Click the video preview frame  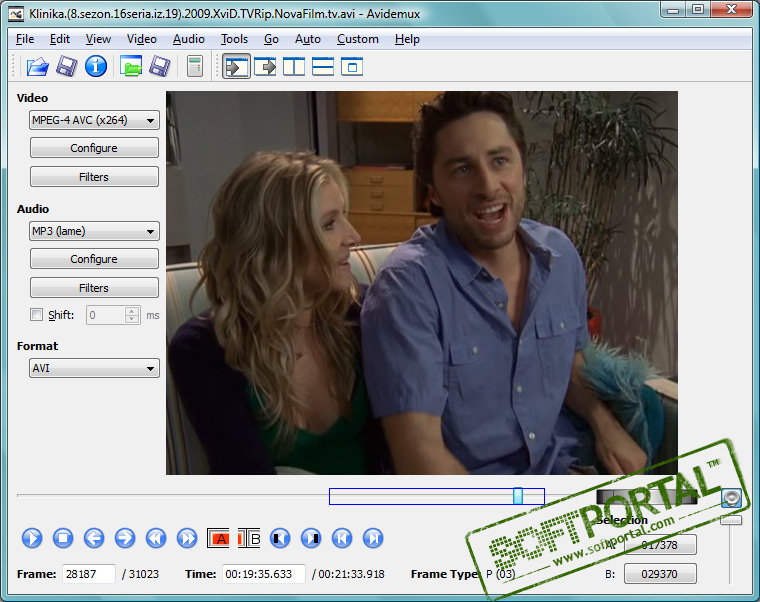pyautogui.click(x=422, y=283)
